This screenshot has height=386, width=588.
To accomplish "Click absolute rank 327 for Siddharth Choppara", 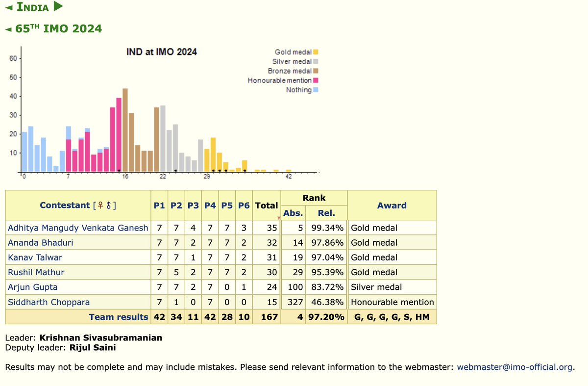I will coord(295,302).
